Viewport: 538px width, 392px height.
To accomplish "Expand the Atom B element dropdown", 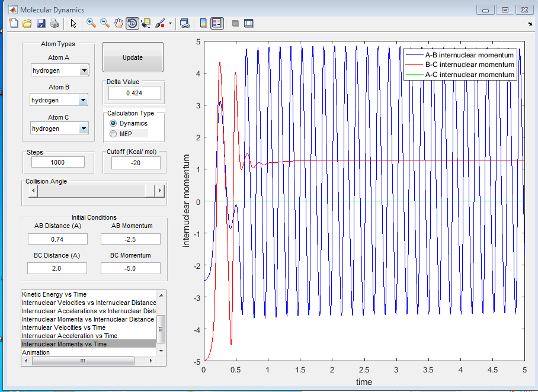I will [x=83, y=100].
